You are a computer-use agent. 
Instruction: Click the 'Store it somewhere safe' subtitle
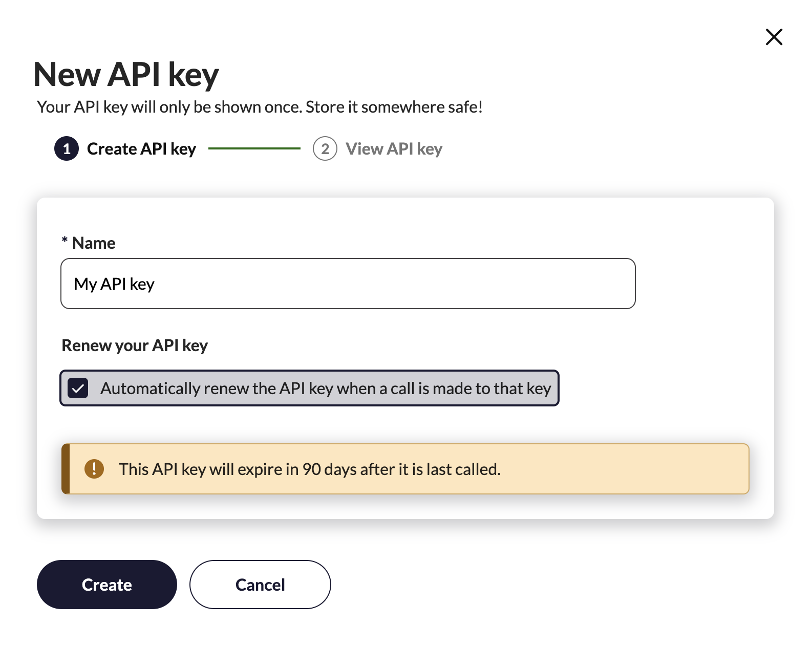pos(260,107)
